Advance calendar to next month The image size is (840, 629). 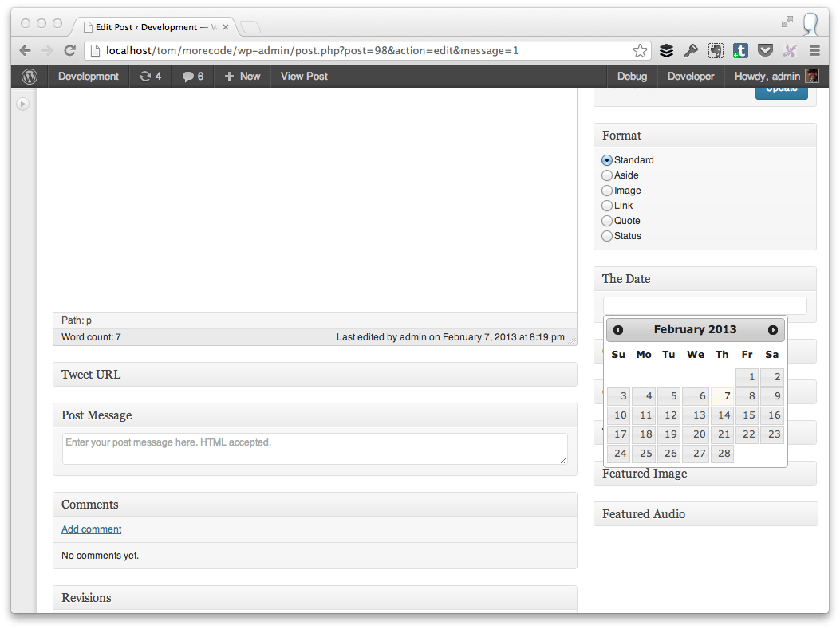771,329
